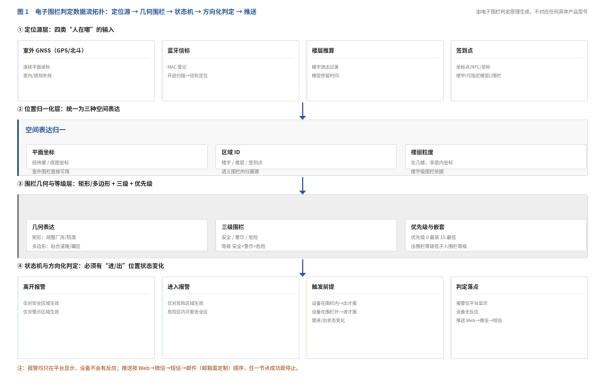Click the 几何表达 box
The height and width of the screenshot is (385, 605).
(x=117, y=235)
